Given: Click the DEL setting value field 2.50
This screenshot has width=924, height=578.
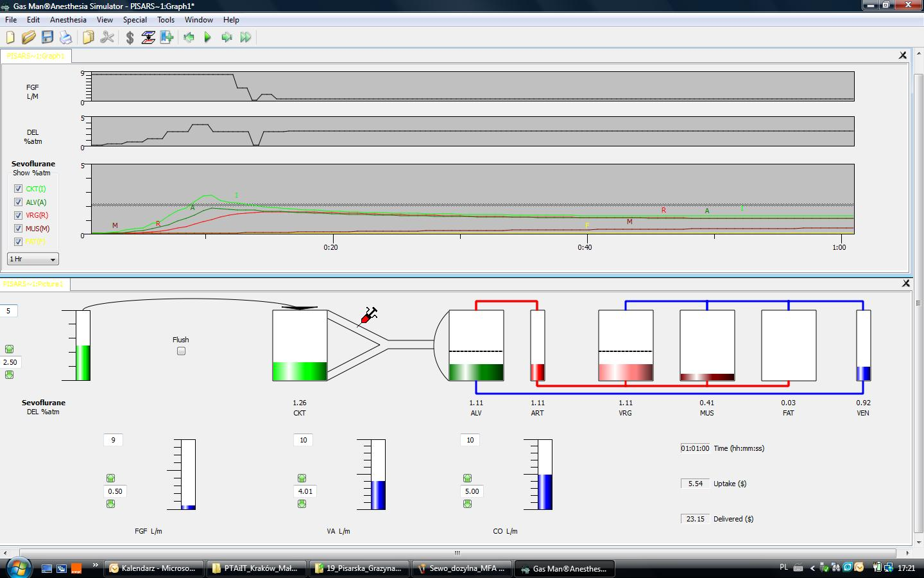Looking at the screenshot, I should tap(10, 362).
